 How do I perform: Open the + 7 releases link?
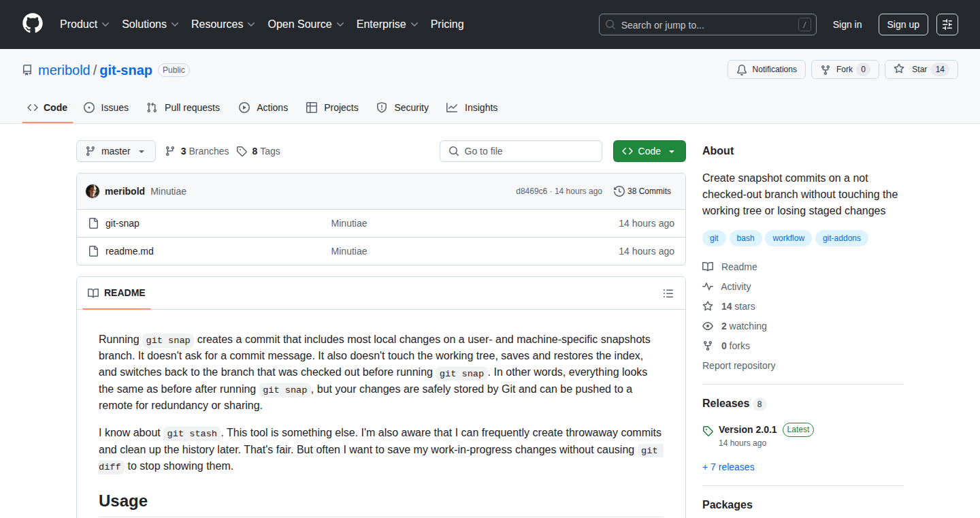coord(728,467)
